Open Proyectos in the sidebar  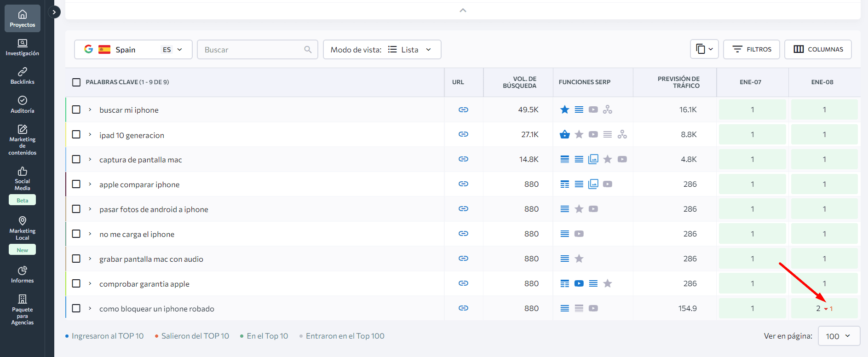[x=23, y=19]
